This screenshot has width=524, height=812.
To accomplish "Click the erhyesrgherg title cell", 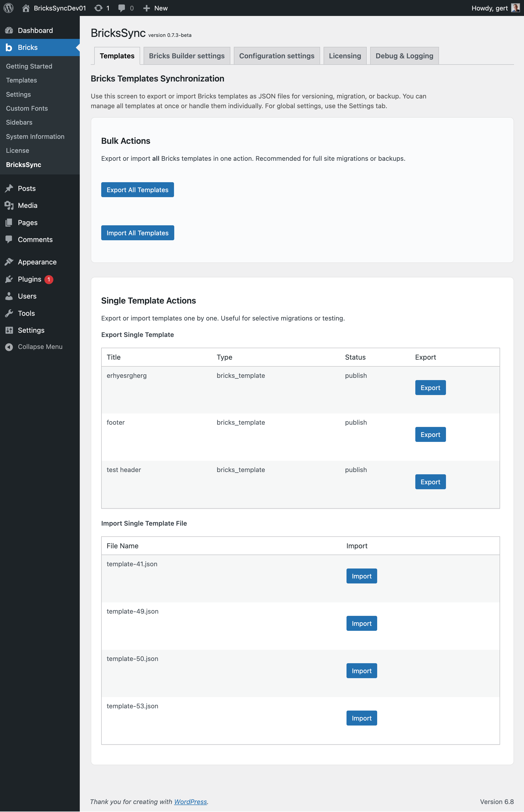I will (x=127, y=376).
